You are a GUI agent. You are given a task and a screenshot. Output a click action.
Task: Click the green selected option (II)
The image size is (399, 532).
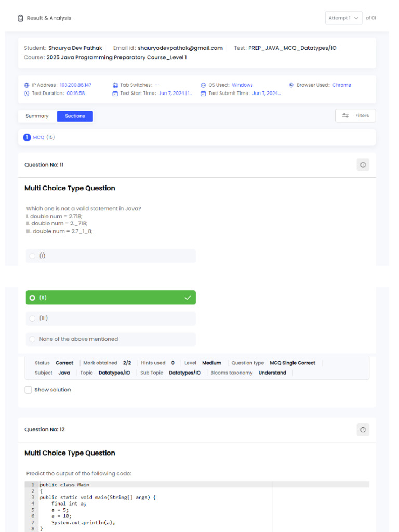(x=111, y=298)
